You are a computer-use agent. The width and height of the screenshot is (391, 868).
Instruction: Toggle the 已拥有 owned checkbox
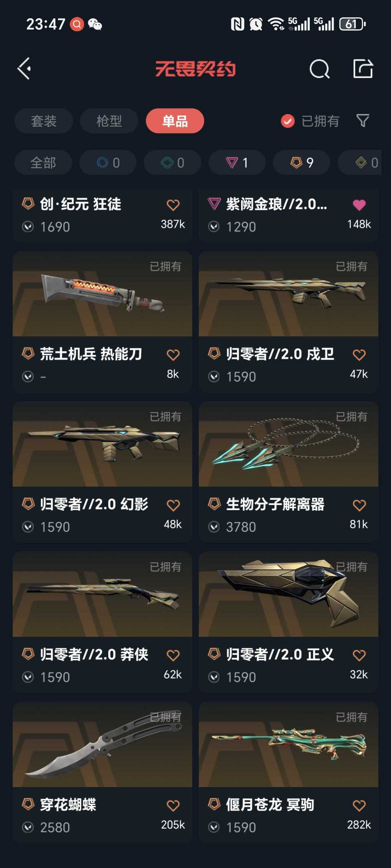click(x=288, y=121)
